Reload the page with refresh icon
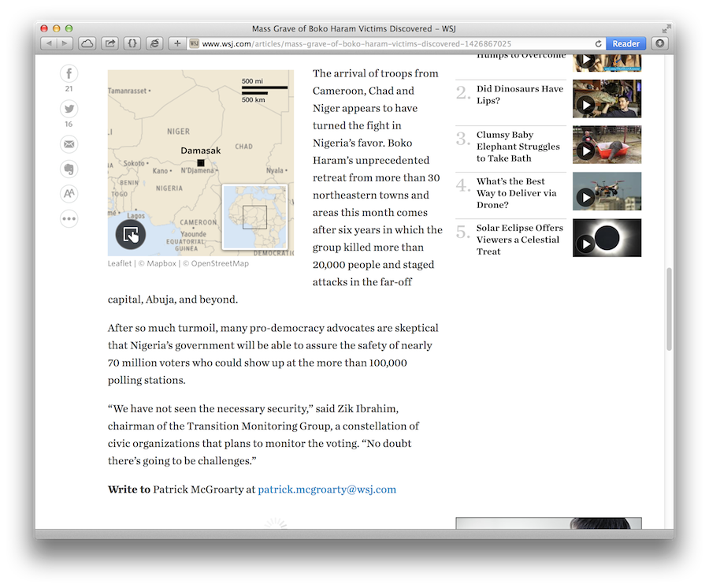Viewport: 709px width, 588px height. click(x=598, y=44)
